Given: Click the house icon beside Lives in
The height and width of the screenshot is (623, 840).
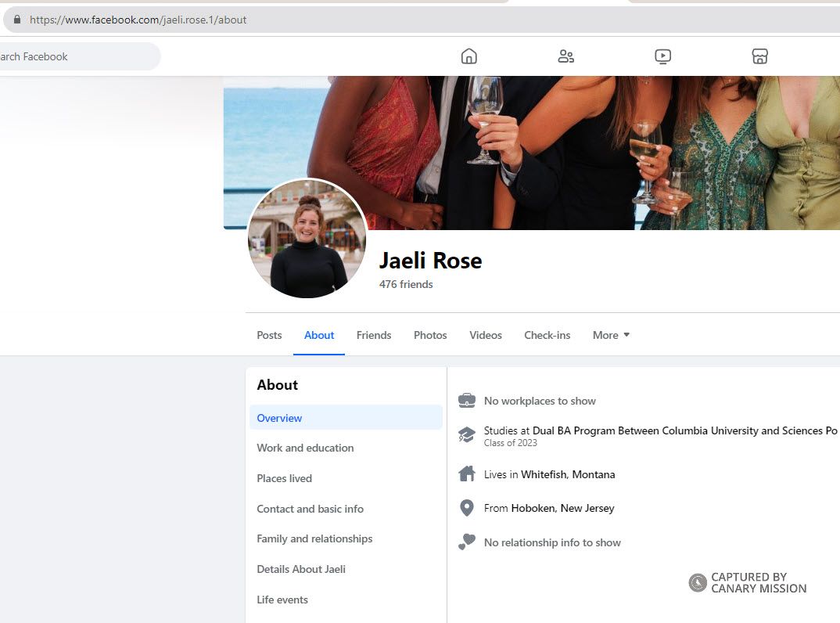Looking at the screenshot, I should point(467,474).
